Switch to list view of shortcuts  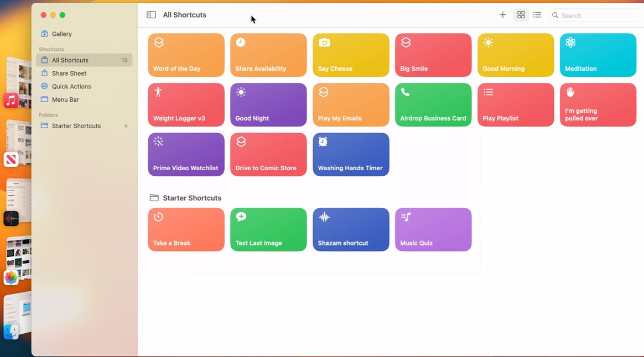coord(537,15)
